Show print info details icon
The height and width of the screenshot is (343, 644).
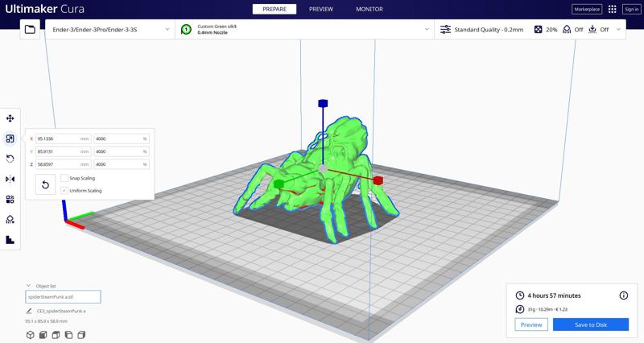pos(623,295)
